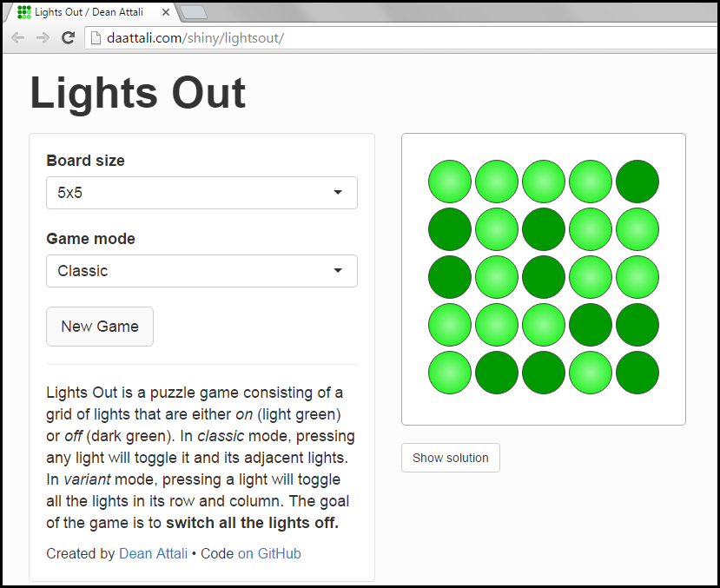This screenshot has height=588, width=720.
Task: Click the browser forward arrow
Action: pos(42,37)
